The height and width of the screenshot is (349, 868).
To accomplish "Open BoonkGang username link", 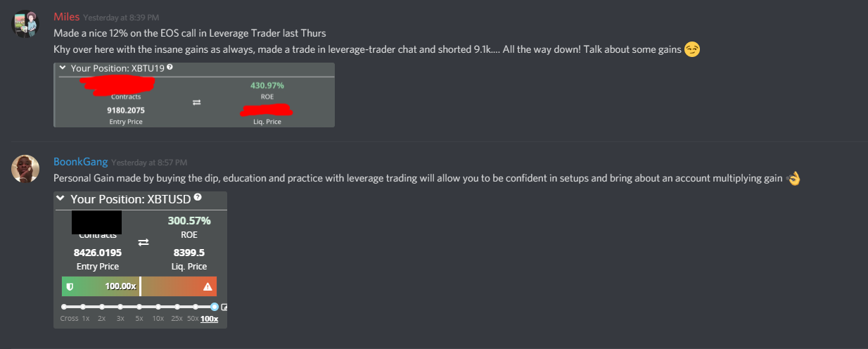I will coord(80,162).
